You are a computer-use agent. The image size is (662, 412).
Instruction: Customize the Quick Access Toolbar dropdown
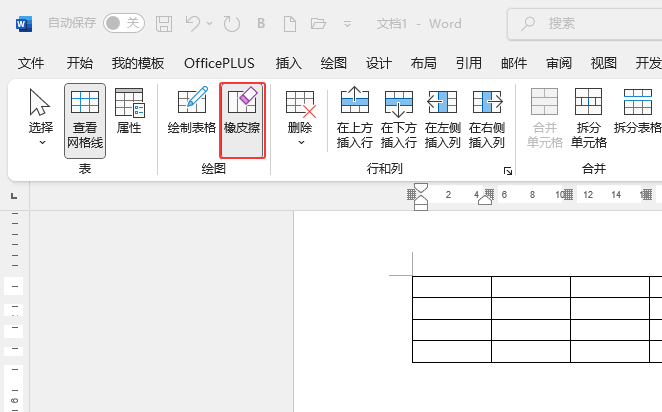pos(347,24)
